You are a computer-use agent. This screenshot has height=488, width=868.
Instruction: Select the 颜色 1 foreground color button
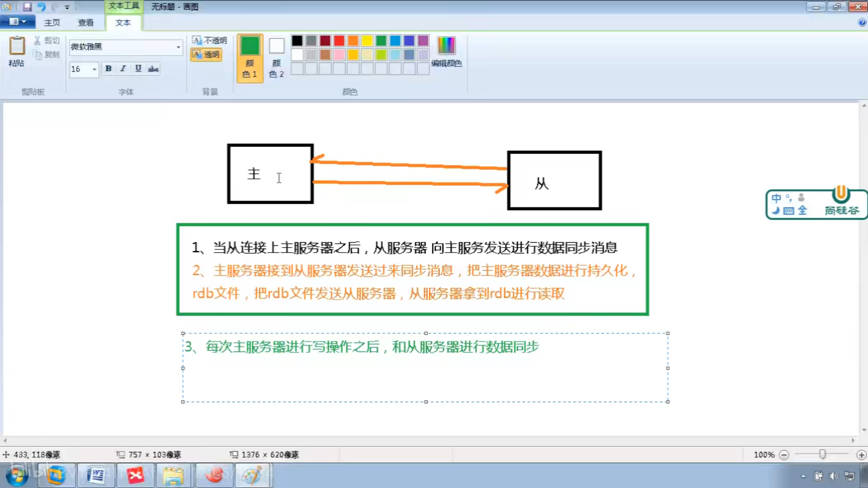point(250,58)
